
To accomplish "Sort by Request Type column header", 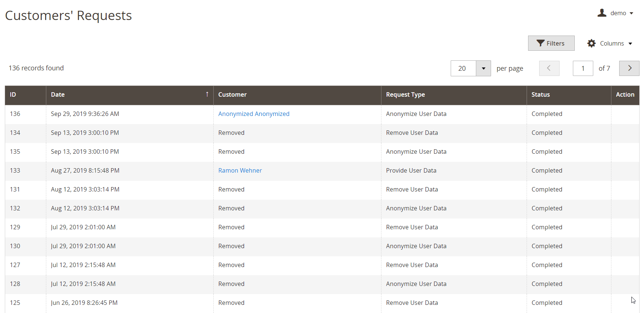I will click(x=405, y=95).
